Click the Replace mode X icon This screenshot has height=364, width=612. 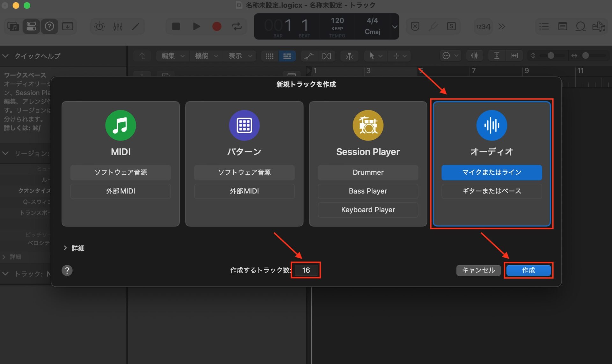coord(415,26)
